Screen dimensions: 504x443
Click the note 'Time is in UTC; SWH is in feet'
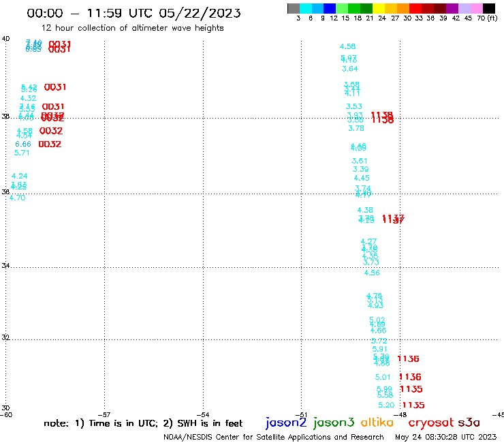(143, 423)
